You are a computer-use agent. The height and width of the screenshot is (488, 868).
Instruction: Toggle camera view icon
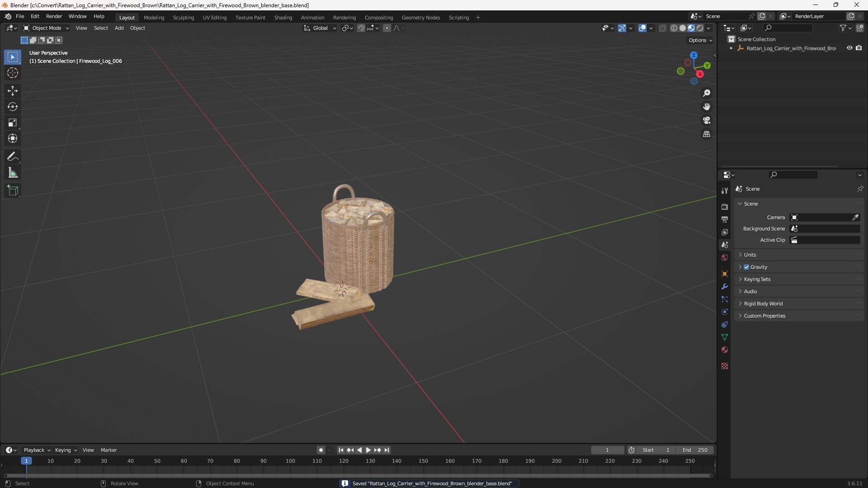click(x=707, y=120)
